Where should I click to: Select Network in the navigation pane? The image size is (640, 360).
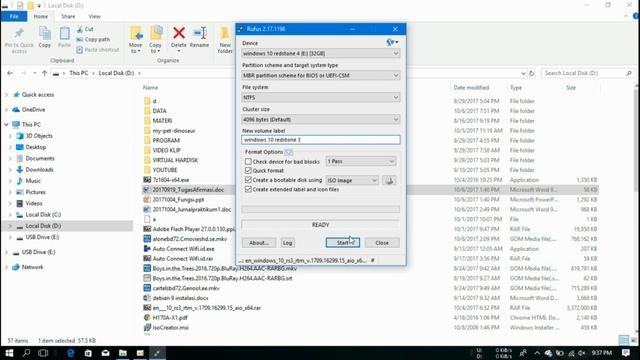32,267
